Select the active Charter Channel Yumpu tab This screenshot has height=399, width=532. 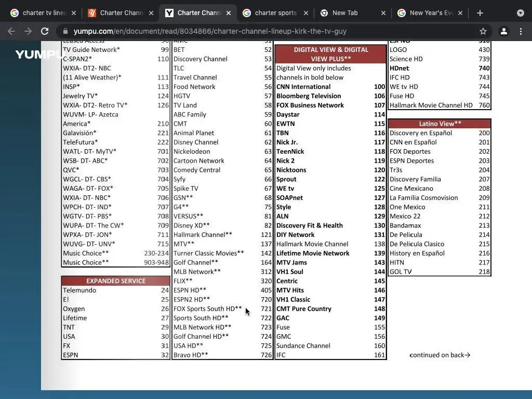coord(197,13)
